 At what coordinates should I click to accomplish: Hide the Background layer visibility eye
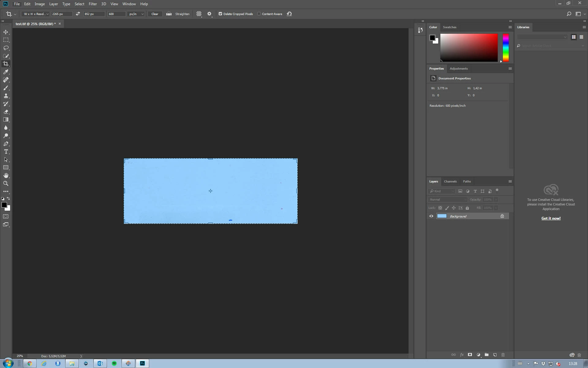click(431, 216)
